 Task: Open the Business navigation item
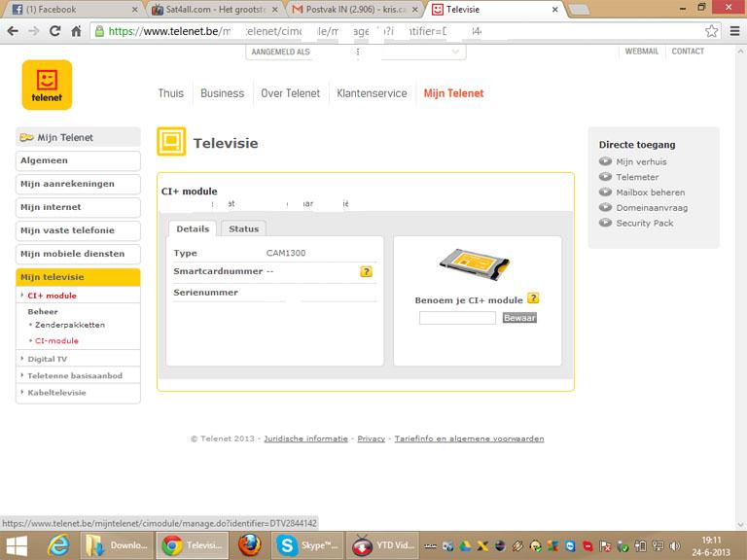[222, 93]
